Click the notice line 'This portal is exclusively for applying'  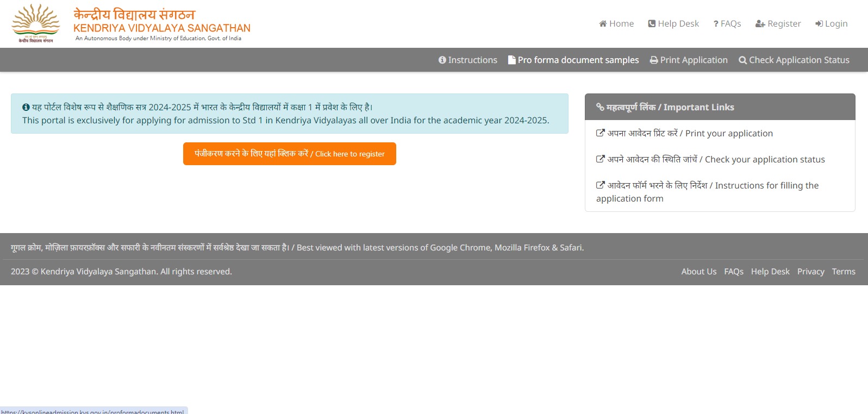tap(286, 120)
